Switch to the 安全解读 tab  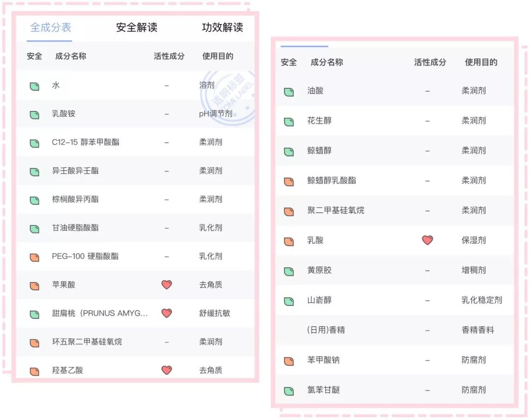135,28
